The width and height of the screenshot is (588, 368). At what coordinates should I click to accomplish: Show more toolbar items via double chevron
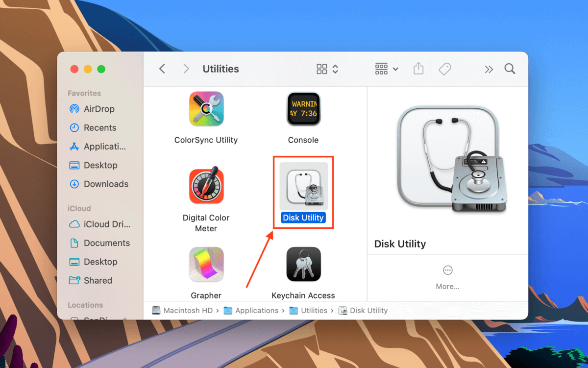coord(489,69)
